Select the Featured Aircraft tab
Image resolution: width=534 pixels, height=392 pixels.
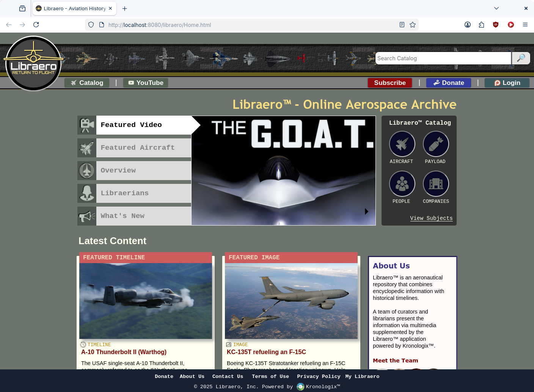pos(137,148)
